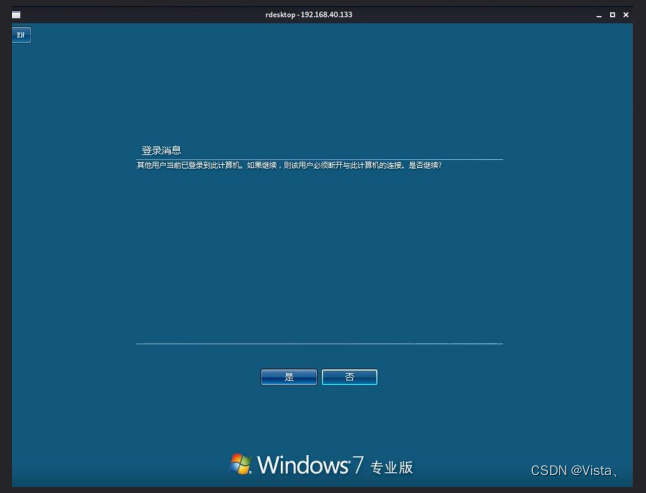Decline with the 否 (No) button
Viewport: 646px width, 493px height.
349,377
